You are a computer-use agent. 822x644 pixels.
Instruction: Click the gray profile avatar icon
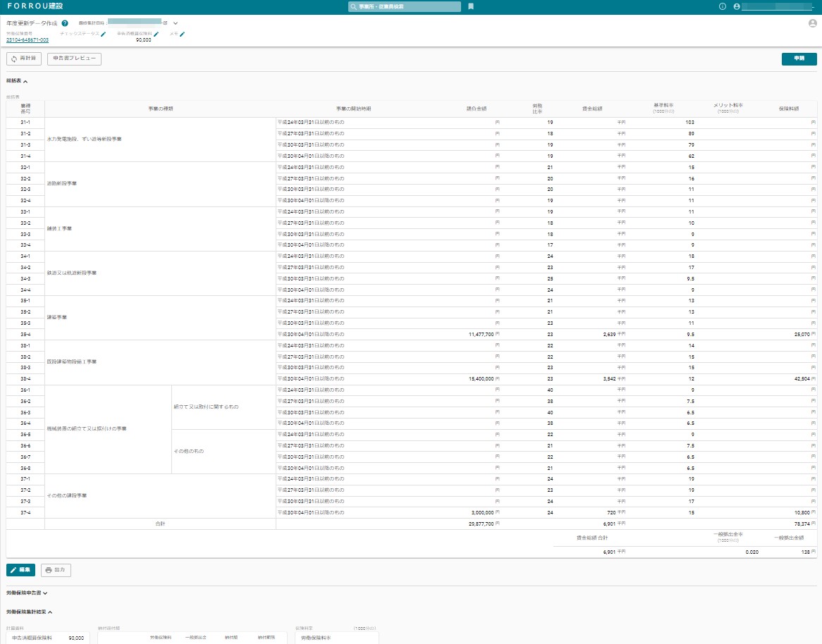coord(813,23)
